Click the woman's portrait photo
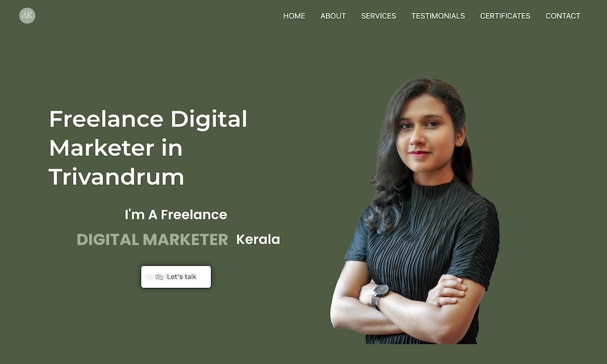 coord(415,210)
